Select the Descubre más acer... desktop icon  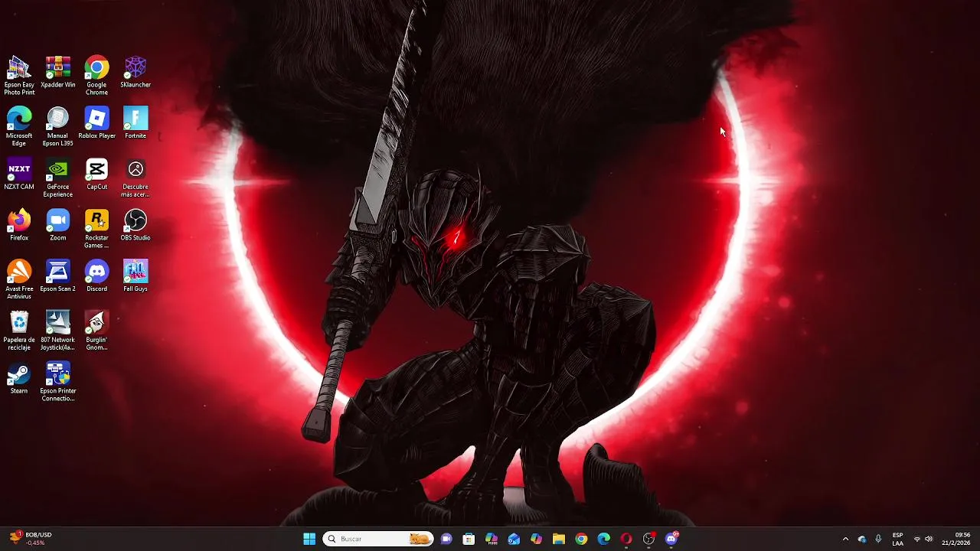(x=136, y=178)
